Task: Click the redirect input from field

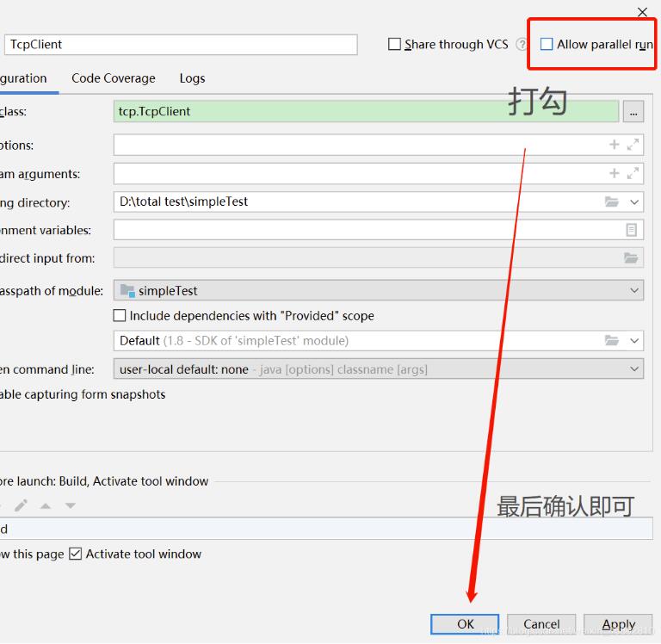Action: [379, 257]
